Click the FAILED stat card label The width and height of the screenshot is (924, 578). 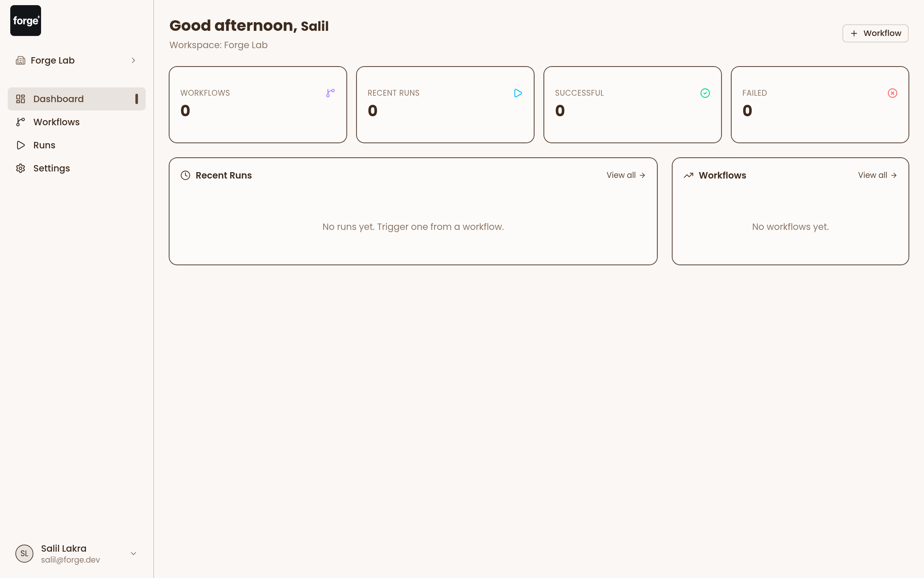tap(755, 93)
